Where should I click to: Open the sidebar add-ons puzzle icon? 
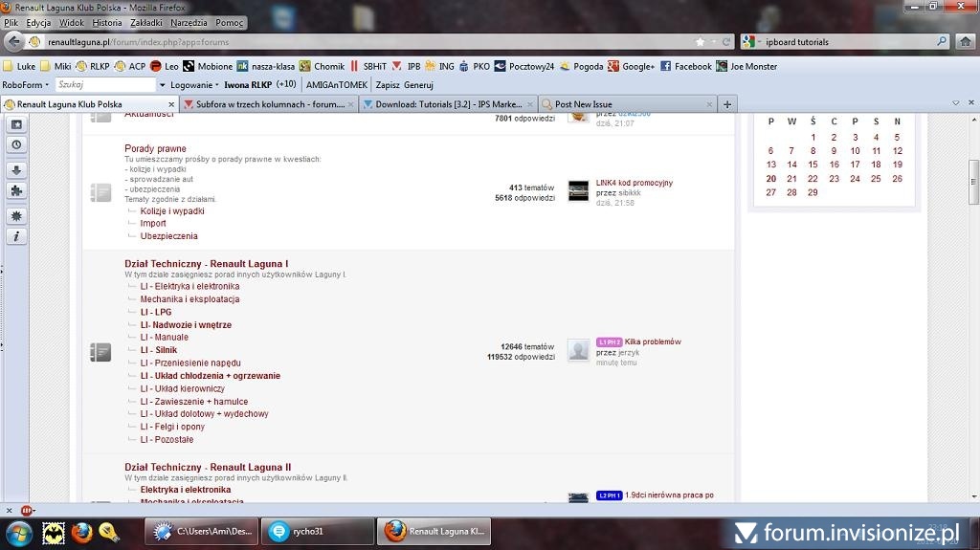[16, 190]
